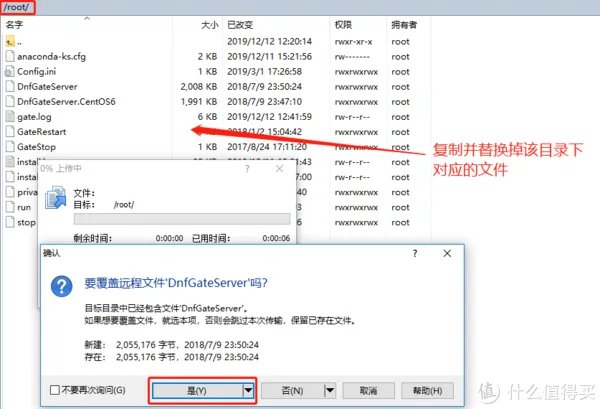
Task: Click the GateStop file icon
Action: click(x=10, y=147)
